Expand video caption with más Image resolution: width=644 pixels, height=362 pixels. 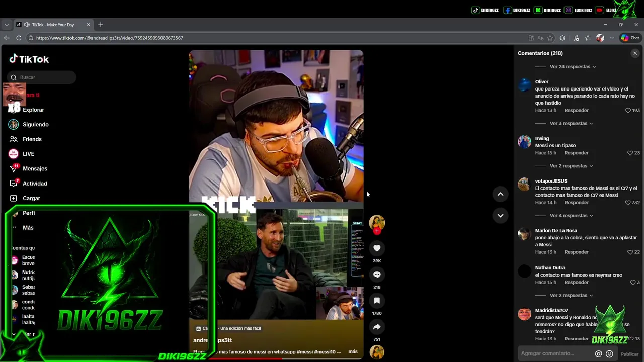point(353,352)
